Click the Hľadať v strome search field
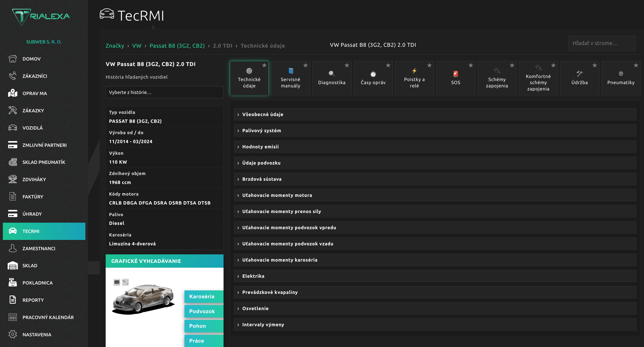 click(602, 43)
